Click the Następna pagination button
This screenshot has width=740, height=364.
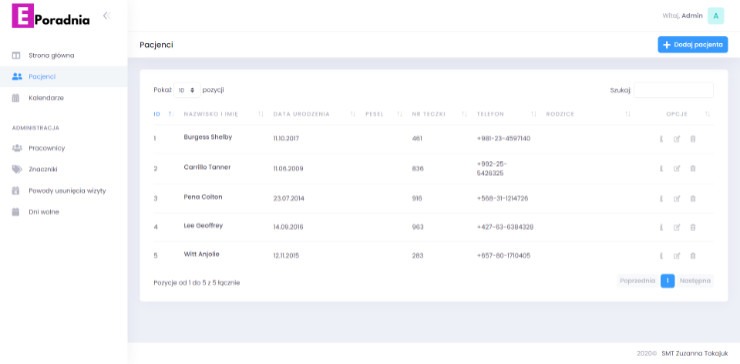tap(695, 281)
